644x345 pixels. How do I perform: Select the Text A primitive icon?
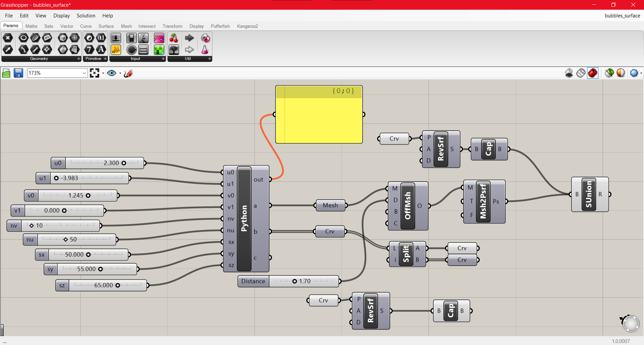(x=101, y=50)
